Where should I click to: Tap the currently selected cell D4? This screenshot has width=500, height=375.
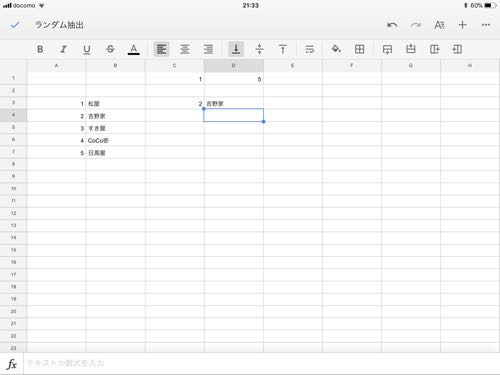point(234,115)
